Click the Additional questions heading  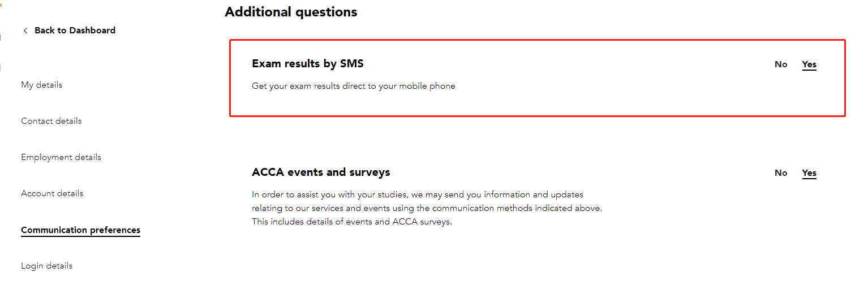pyautogui.click(x=291, y=12)
